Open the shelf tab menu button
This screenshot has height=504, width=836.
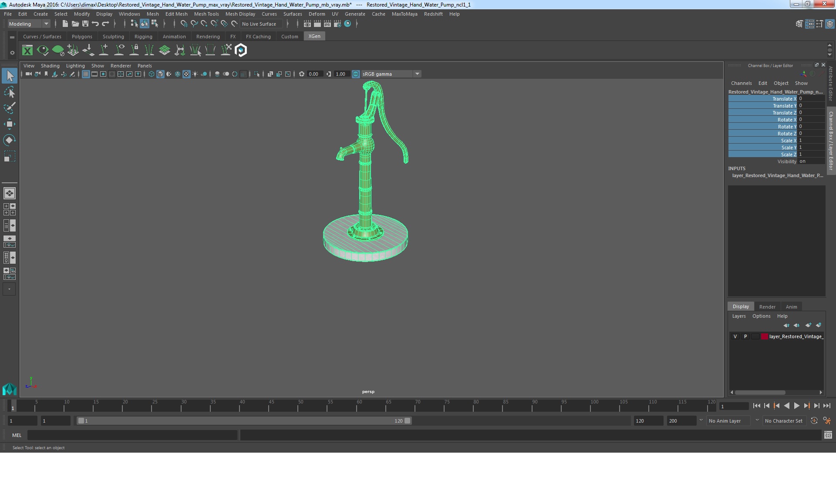tap(12, 37)
